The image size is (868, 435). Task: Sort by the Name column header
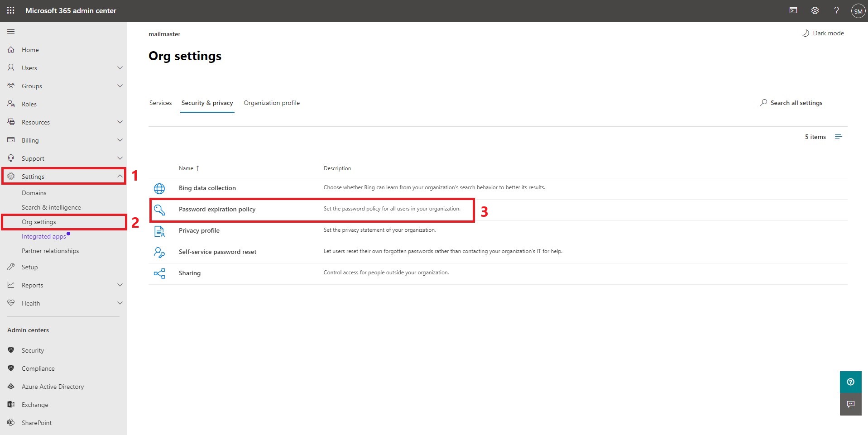[189, 168]
